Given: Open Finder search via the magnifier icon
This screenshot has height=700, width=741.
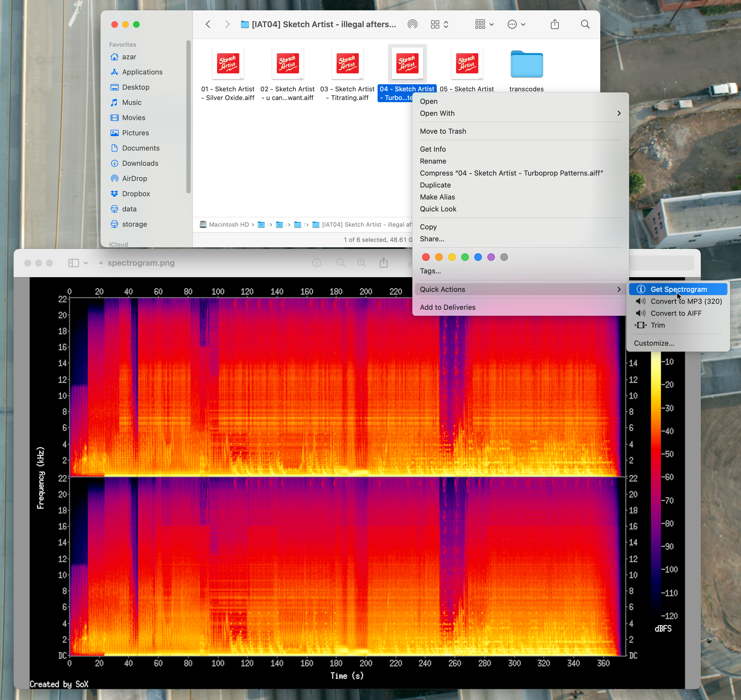Looking at the screenshot, I should [585, 24].
